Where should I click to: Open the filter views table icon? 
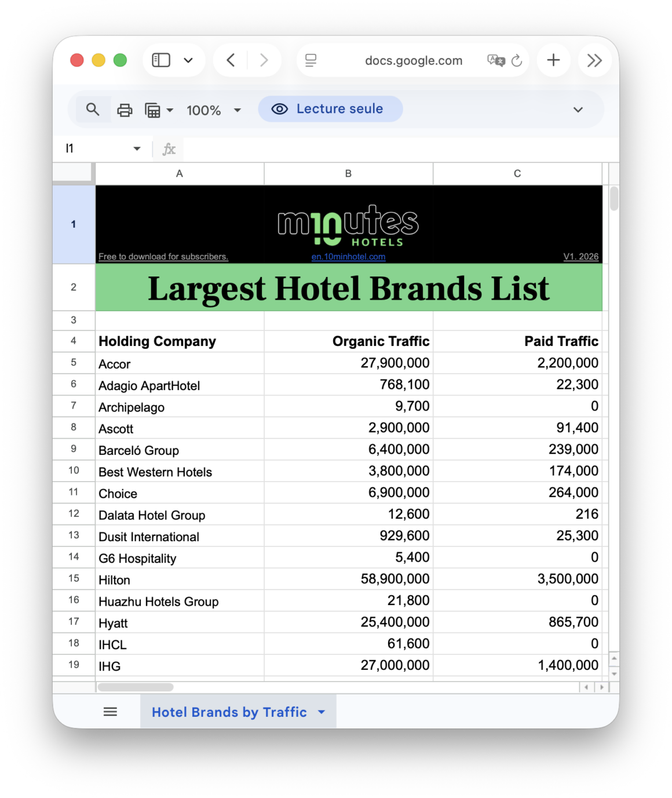click(153, 110)
